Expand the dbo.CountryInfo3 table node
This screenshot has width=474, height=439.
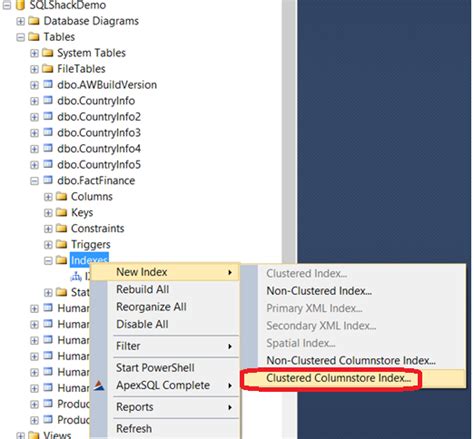pos(34,133)
